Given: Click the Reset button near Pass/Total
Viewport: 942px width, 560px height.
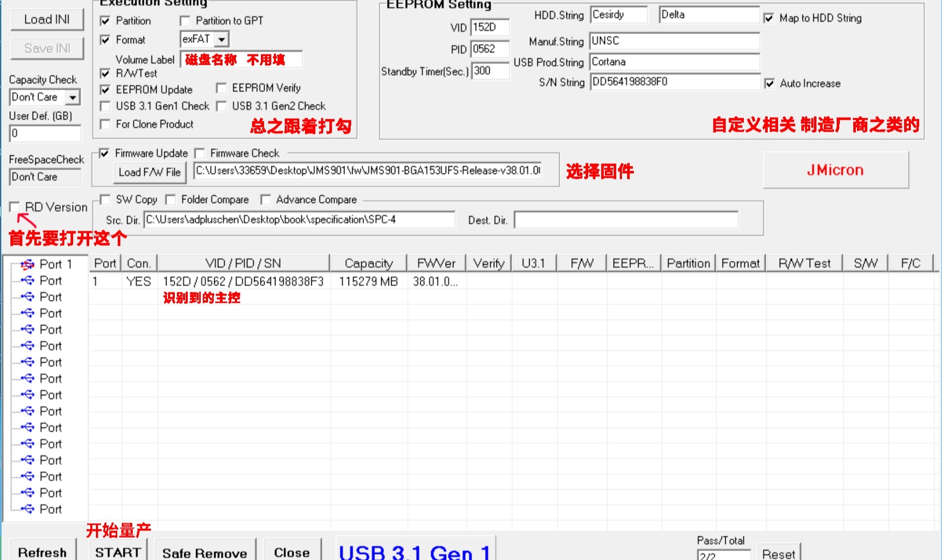Looking at the screenshot, I should [779, 553].
